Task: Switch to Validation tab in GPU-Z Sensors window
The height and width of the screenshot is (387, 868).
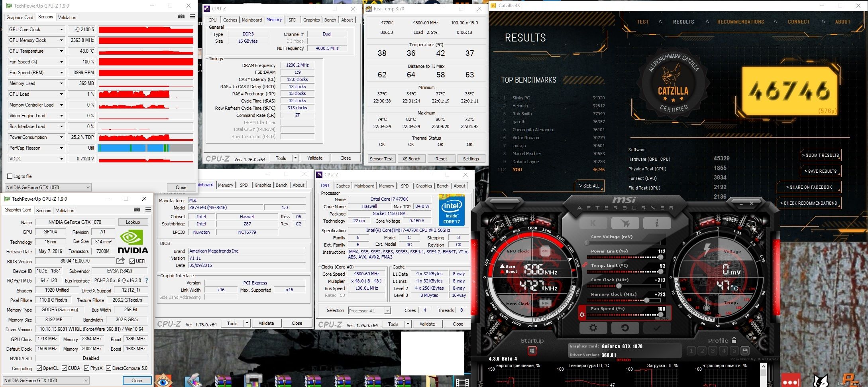Action: point(67,17)
